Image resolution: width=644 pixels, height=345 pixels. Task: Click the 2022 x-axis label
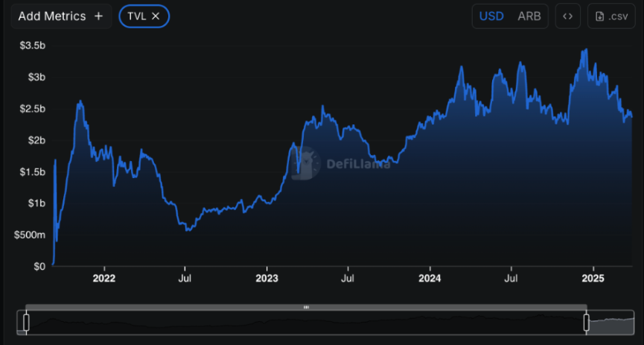pos(104,279)
